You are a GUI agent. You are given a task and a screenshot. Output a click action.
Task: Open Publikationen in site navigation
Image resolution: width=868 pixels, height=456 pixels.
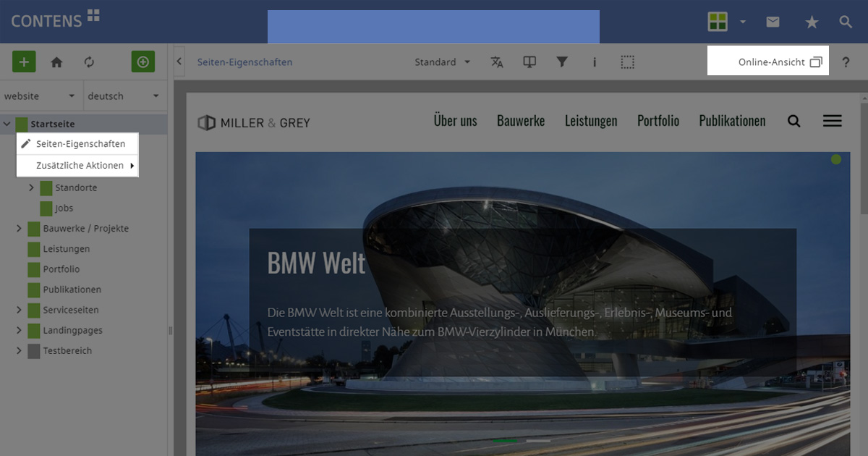click(x=732, y=121)
